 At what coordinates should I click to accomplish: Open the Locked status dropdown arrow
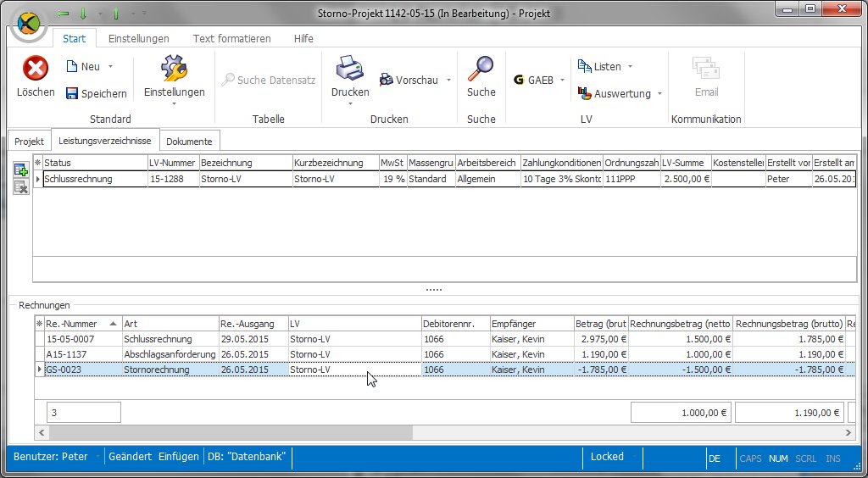(633, 457)
